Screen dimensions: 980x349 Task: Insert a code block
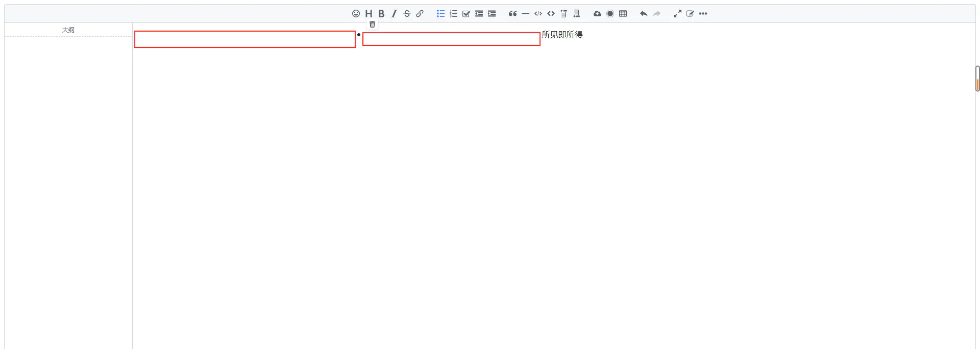tap(538, 14)
